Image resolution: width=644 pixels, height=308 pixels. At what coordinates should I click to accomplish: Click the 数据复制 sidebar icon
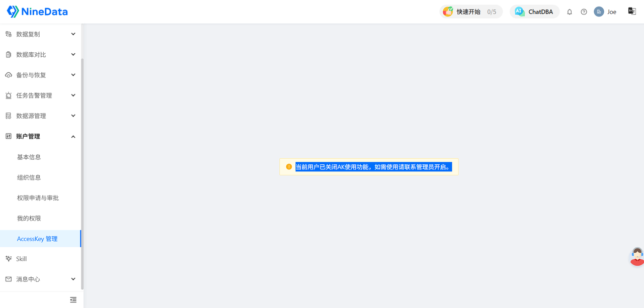[9, 34]
